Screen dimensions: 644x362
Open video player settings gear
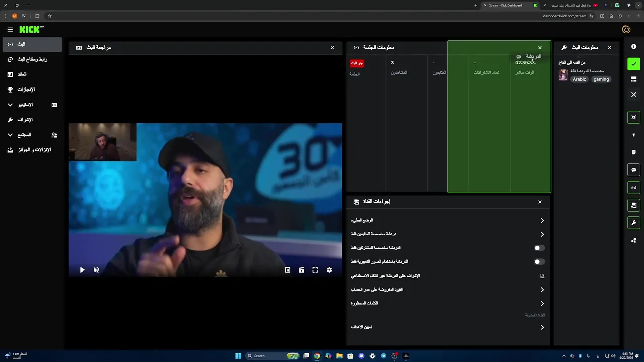coord(329,270)
